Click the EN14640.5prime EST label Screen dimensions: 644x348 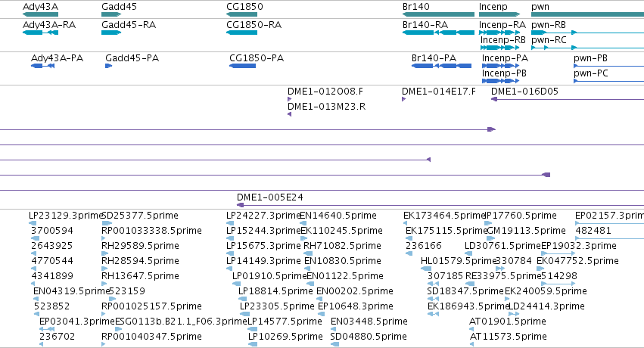tap(338, 216)
